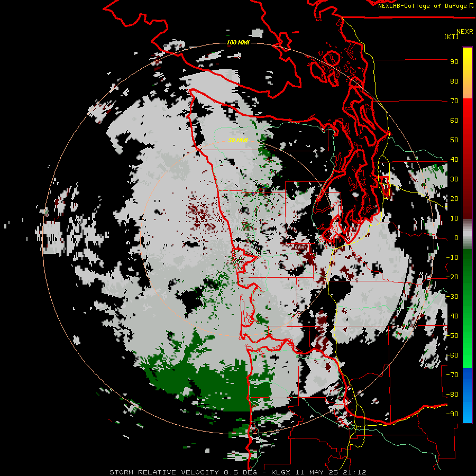Click the 40 value on velocity scale

click(x=454, y=159)
